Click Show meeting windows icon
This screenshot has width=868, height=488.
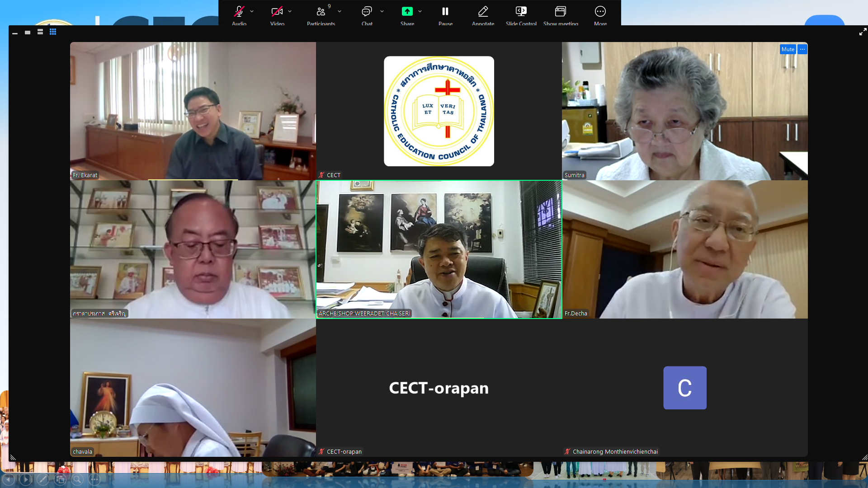[x=561, y=11]
